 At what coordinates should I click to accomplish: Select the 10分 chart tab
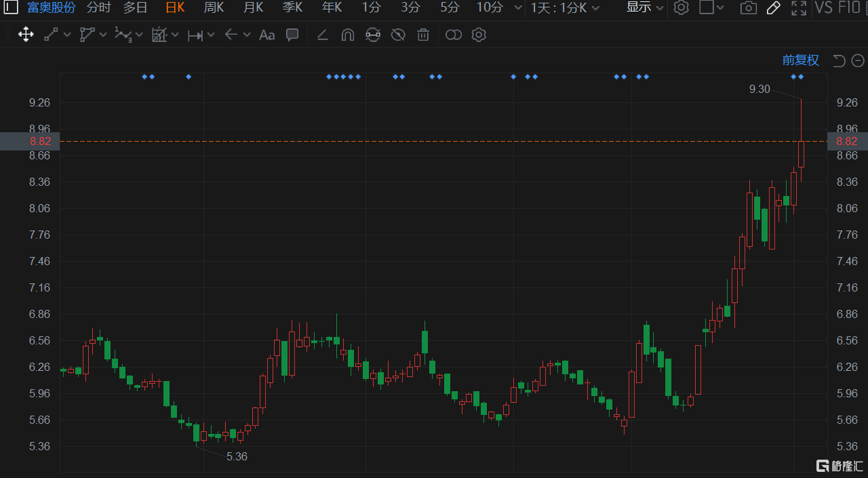tap(490, 7)
